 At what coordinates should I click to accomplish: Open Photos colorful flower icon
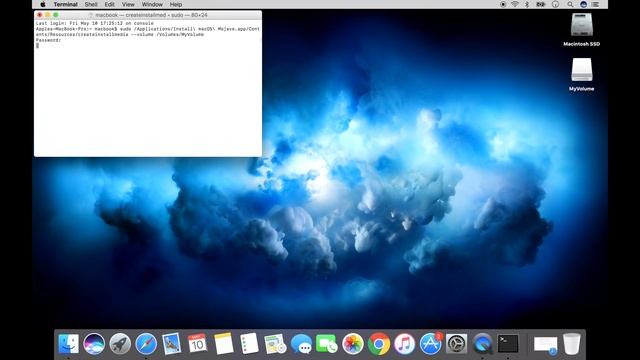[x=353, y=344]
